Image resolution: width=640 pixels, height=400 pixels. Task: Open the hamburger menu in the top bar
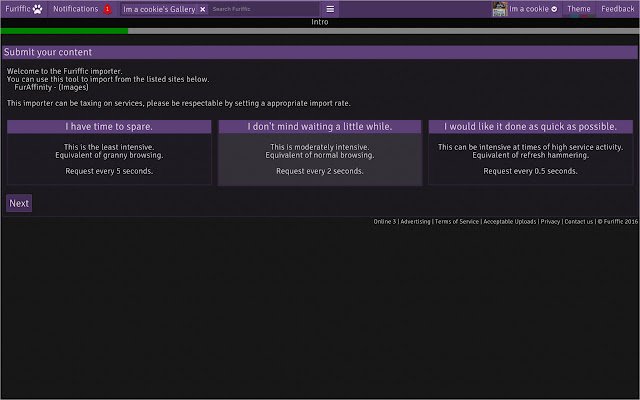(x=330, y=9)
